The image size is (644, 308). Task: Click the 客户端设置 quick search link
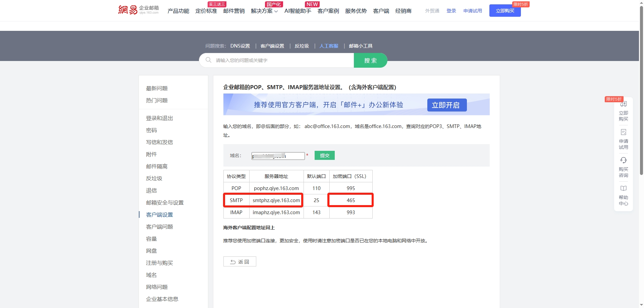(x=272, y=46)
